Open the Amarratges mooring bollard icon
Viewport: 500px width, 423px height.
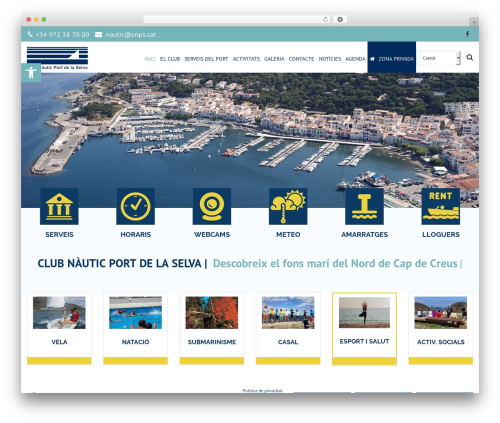click(364, 206)
